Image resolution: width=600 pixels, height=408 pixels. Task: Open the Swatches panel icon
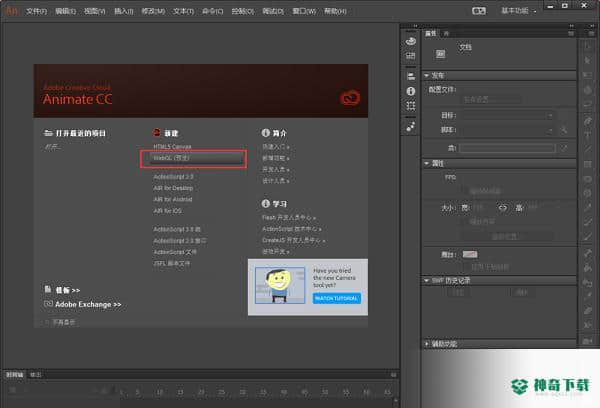(411, 56)
